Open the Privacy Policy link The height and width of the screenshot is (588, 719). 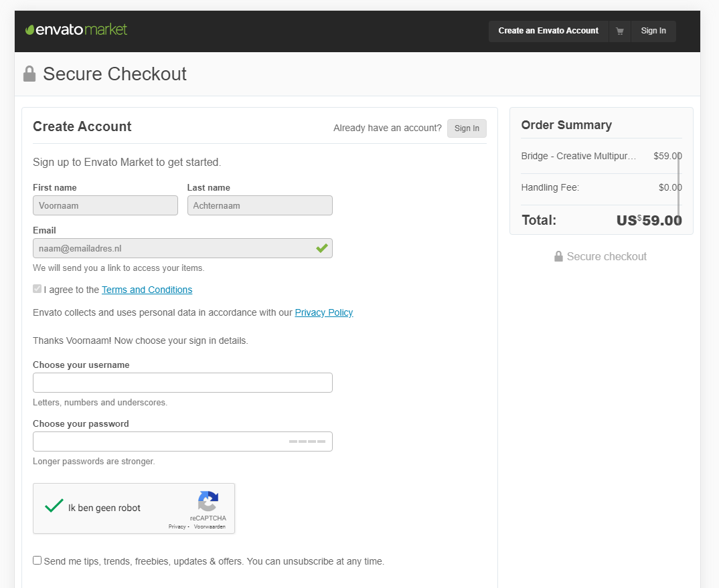(x=324, y=312)
